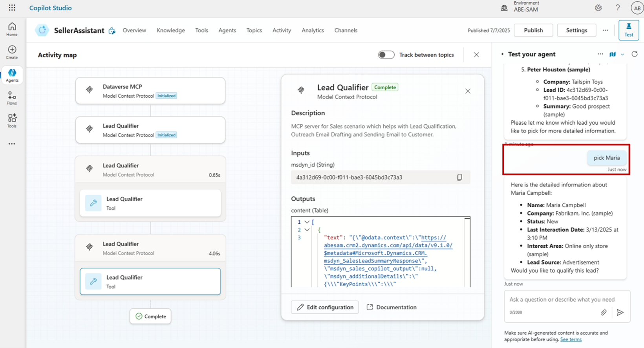Click Edit configuration button

tap(325, 307)
